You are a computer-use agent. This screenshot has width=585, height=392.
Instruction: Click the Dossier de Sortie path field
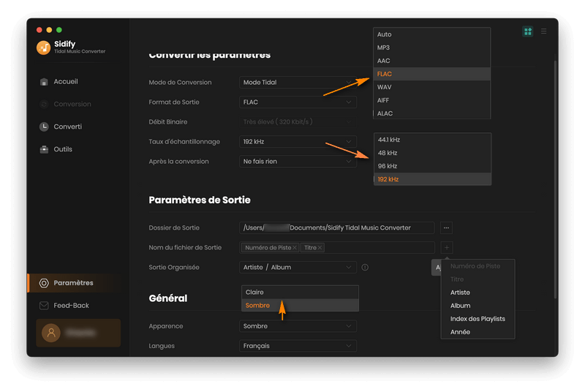(x=336, y=228)
